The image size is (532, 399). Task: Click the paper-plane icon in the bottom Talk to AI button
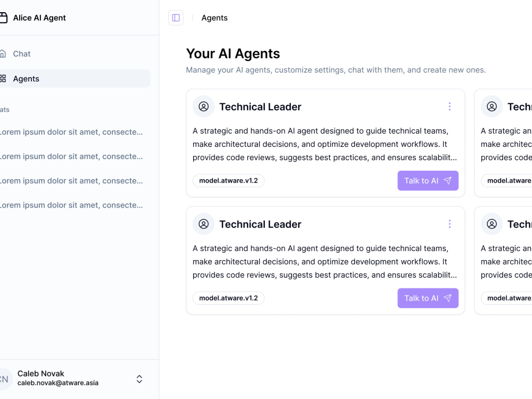coord(447,298)
